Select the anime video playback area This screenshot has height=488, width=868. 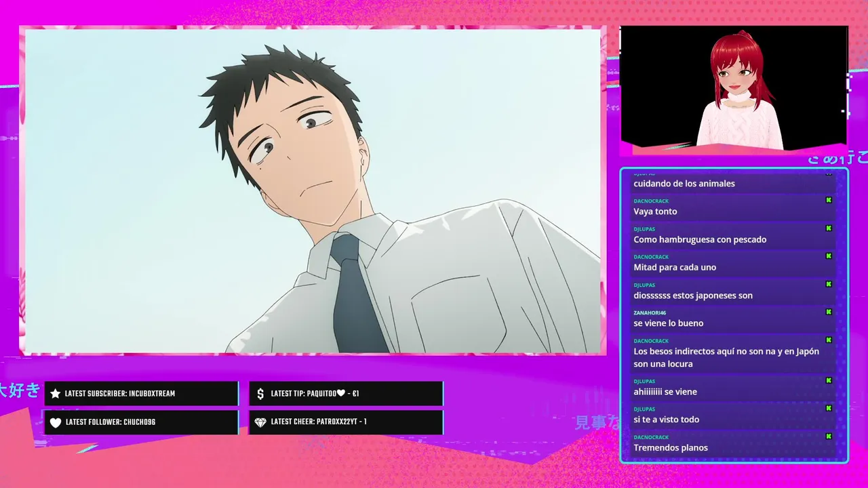coord(313,190)
